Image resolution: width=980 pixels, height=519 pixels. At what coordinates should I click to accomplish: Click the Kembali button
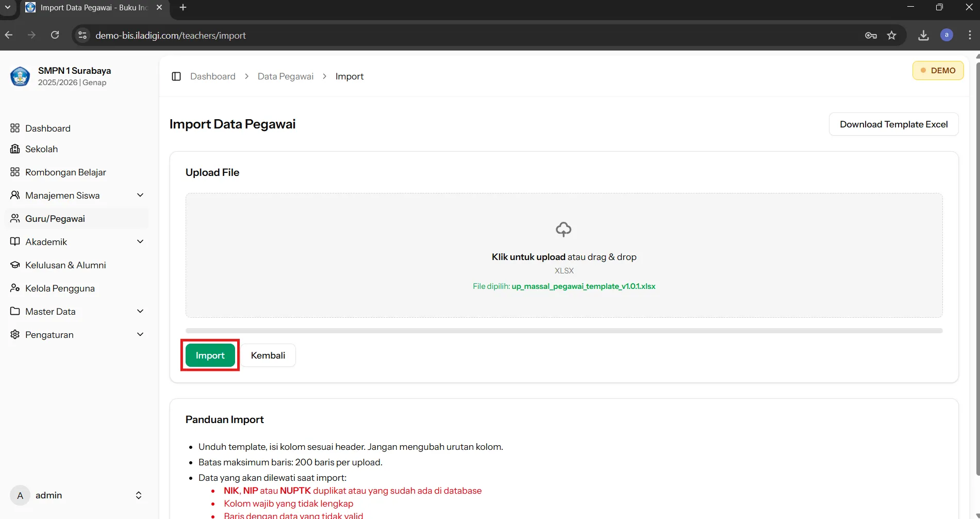[x=268, y=355]
